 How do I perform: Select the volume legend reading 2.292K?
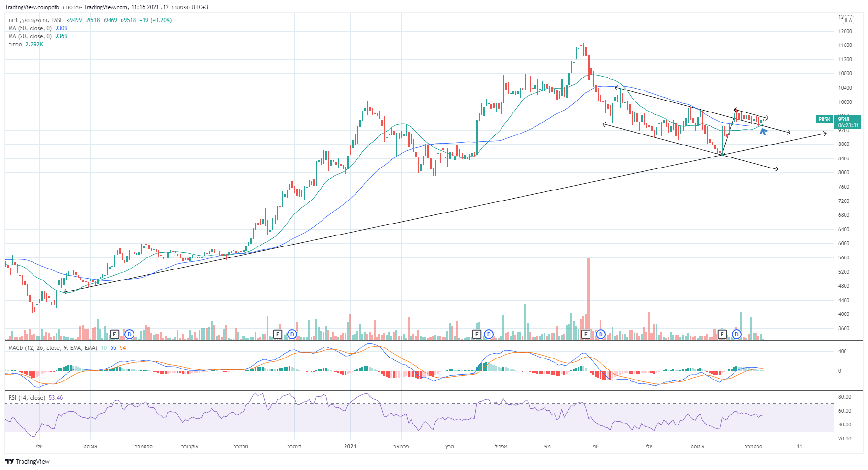[26, 45]
